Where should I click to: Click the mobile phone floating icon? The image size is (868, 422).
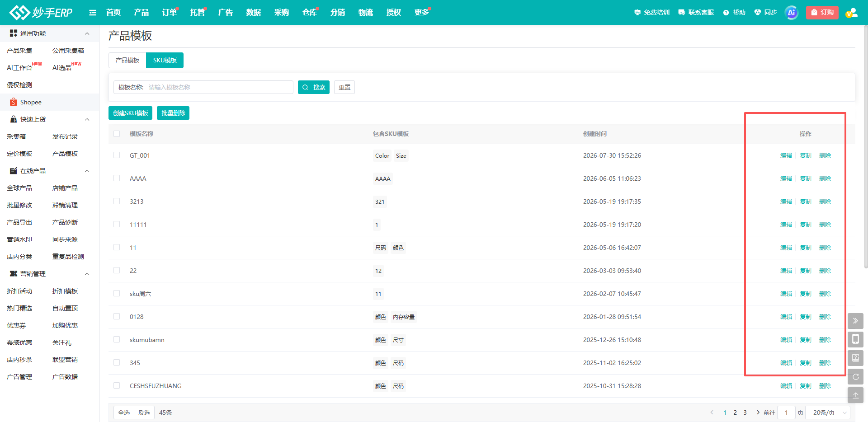[x=855, y=339]
